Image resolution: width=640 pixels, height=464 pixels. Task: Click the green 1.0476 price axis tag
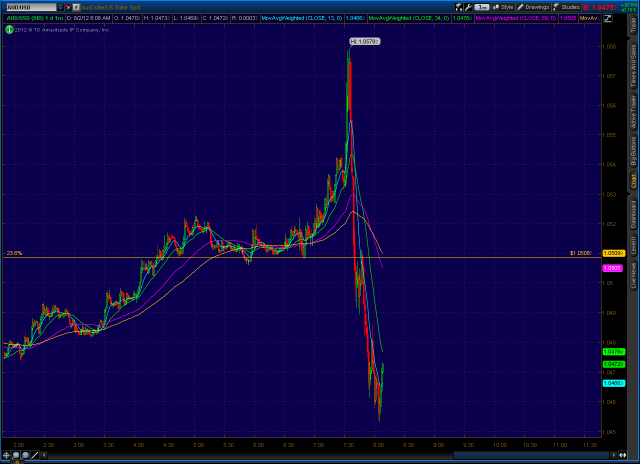[613, 351]
